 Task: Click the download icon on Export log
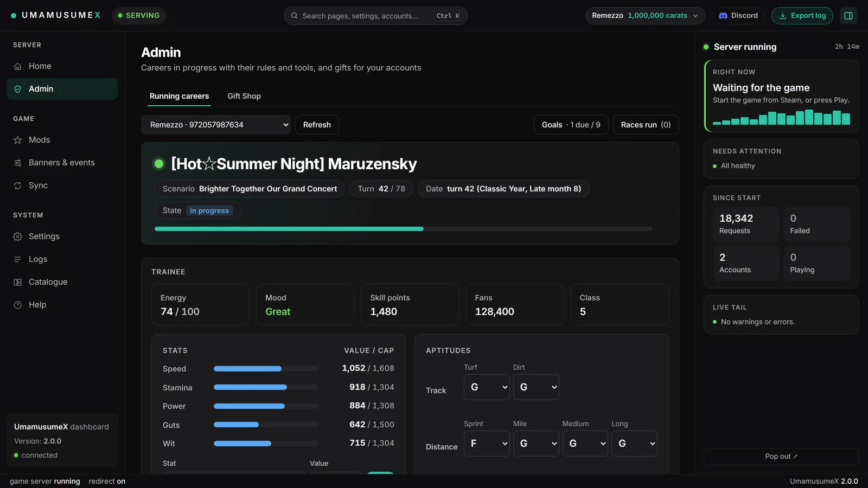pyautogui.click(x=783, y=16)
